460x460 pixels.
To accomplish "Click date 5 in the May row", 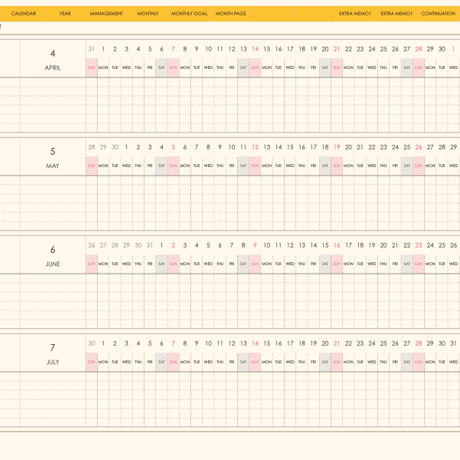I will coord(173,147).
